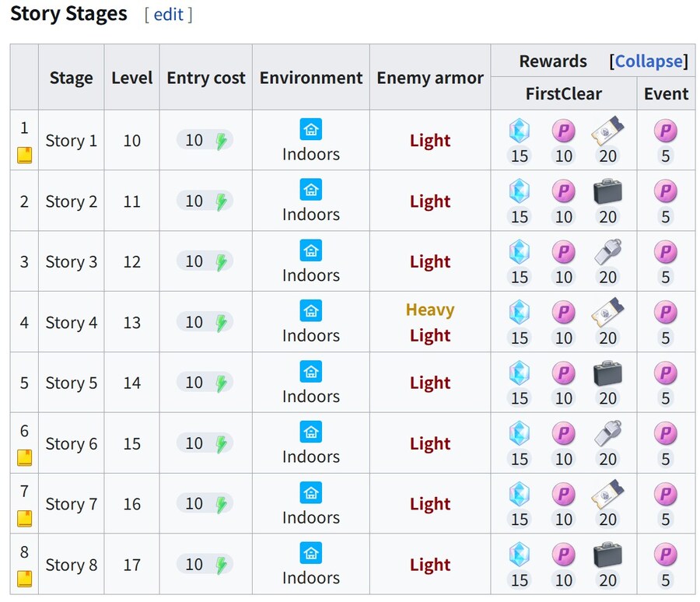Collapse the Rewards columns
The height and width of the screenshot is (602, 700).
click(x=649, y=61)
